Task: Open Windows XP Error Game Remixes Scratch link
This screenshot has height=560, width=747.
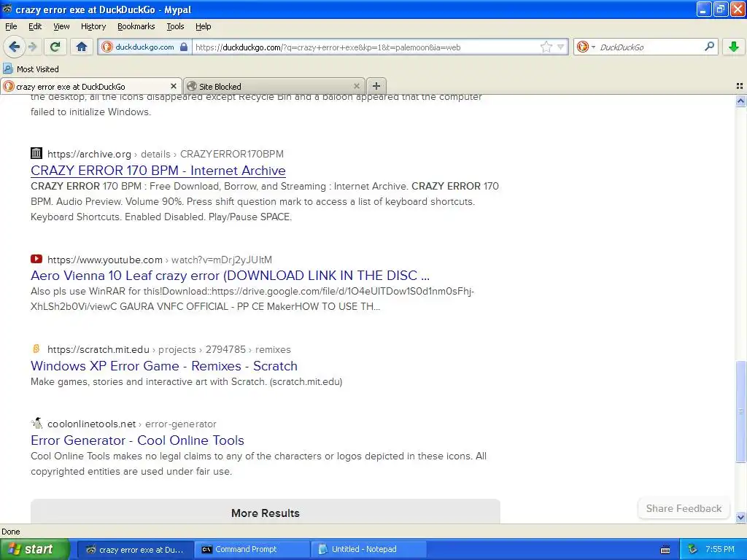Action: 164,366
